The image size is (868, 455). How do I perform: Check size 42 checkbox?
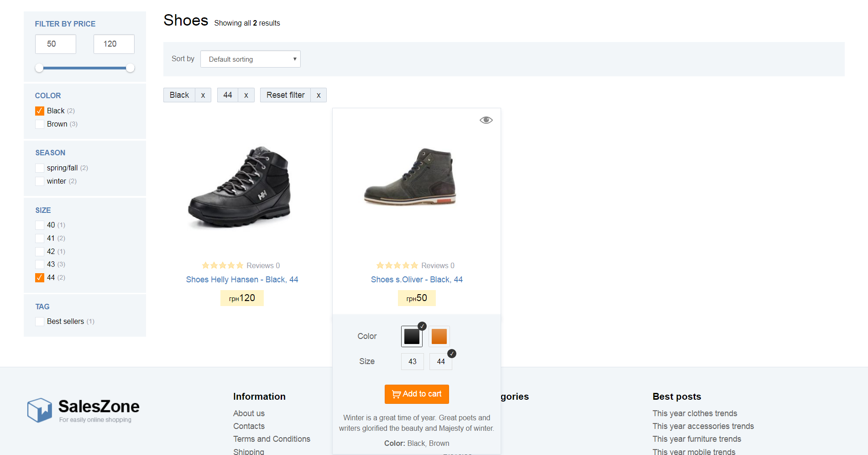click(40, 252)
